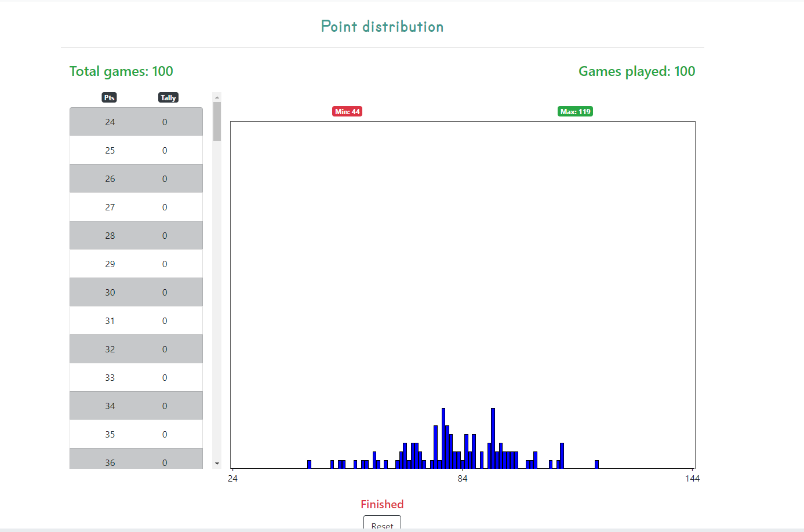Image resolution: width=804 pixels, height=532 pixels.
Task: Select the row for 30 points
Action: (x=136, y=292)
